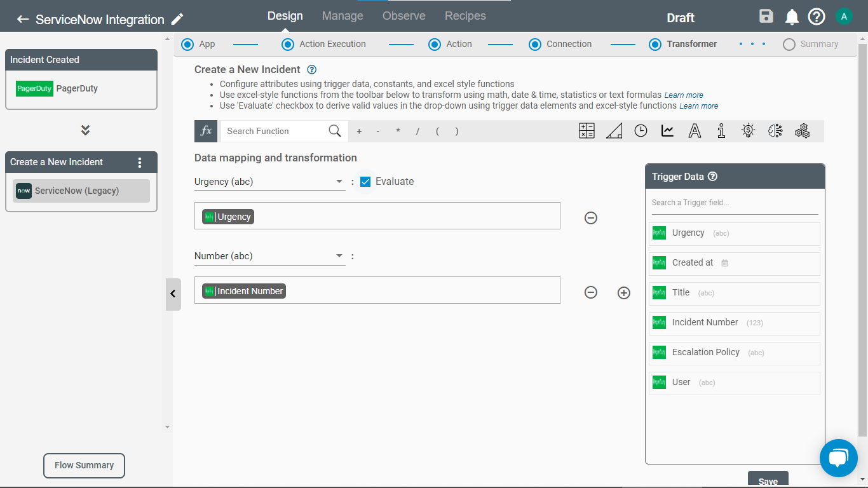This screenshot has height=488, width=868.
Task: Click the Save button
Action: [x=768, y=480]
